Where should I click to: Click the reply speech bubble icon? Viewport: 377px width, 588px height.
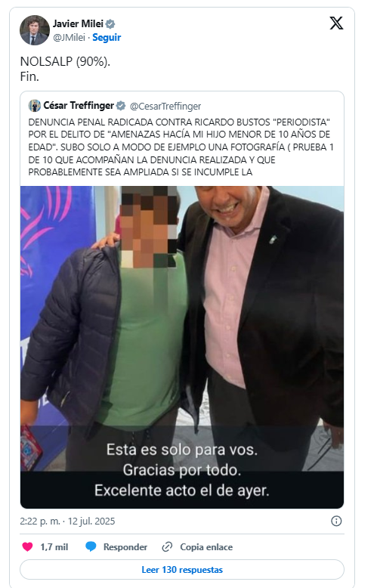[x=91, y=546]
